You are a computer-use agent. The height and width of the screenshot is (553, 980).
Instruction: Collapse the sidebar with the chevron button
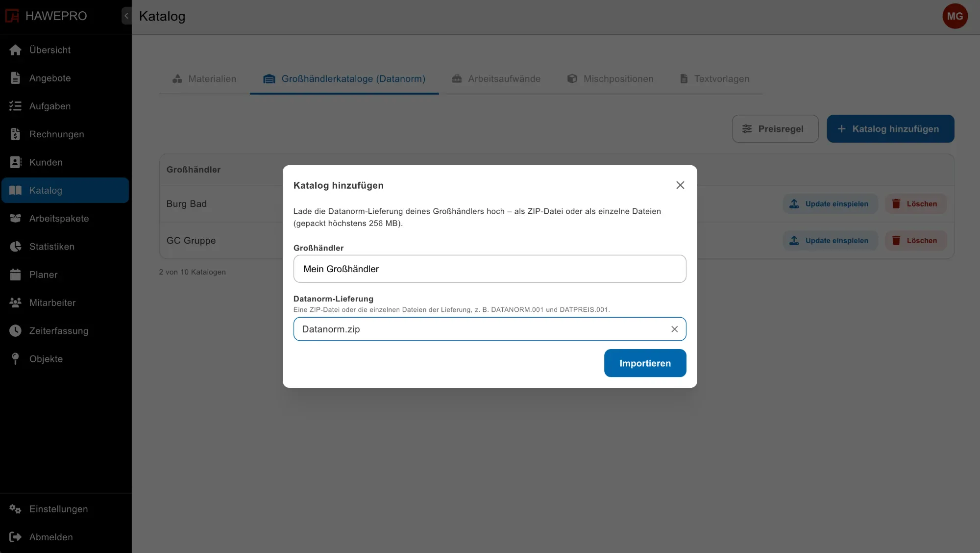[x=126, y=16]
